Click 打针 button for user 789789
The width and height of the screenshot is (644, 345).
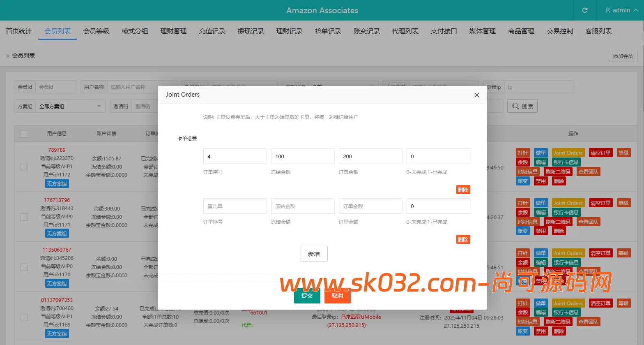523,153
